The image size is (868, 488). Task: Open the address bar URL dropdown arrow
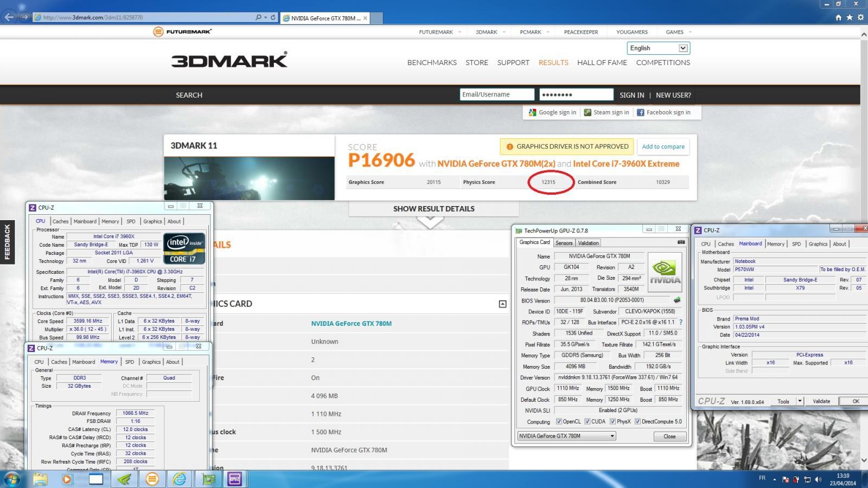pos(265,17)
